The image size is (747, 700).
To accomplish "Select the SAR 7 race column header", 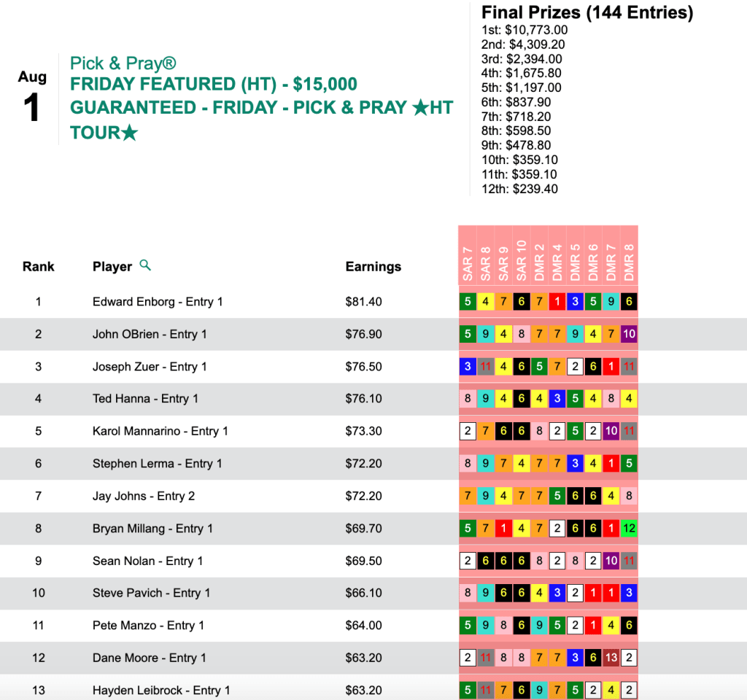I will [468, 264].
